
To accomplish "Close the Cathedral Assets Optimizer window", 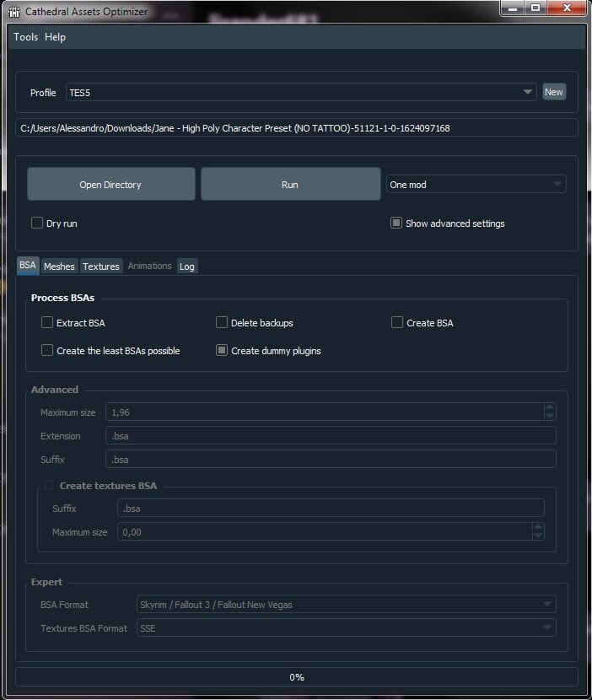I will coord(567,8).
